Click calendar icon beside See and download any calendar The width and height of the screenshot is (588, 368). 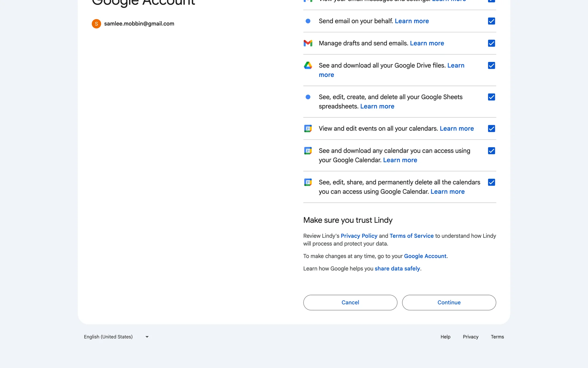tap(308, 151)
